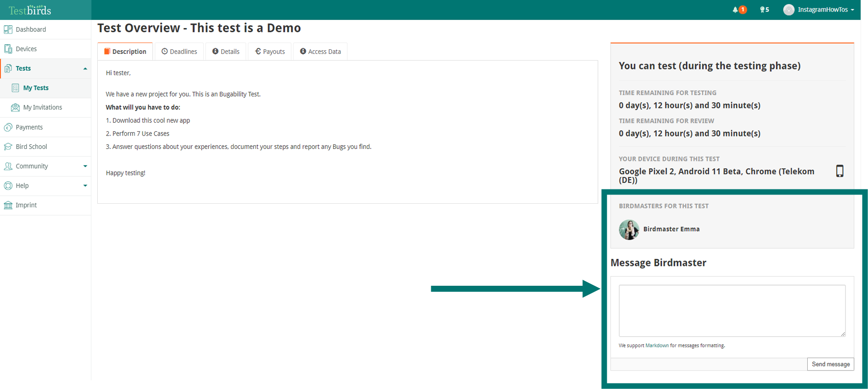
Task: Open the Details tab
Action: [226, 52]
